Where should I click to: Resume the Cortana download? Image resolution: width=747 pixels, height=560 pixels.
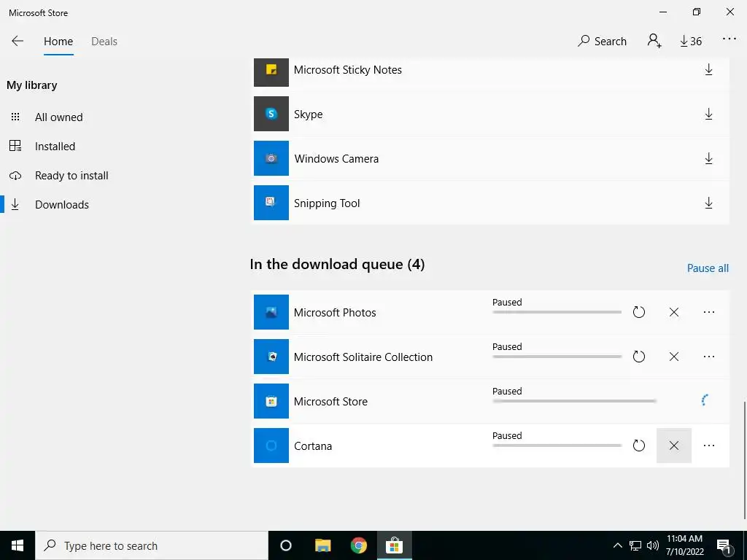coord(639,446)
